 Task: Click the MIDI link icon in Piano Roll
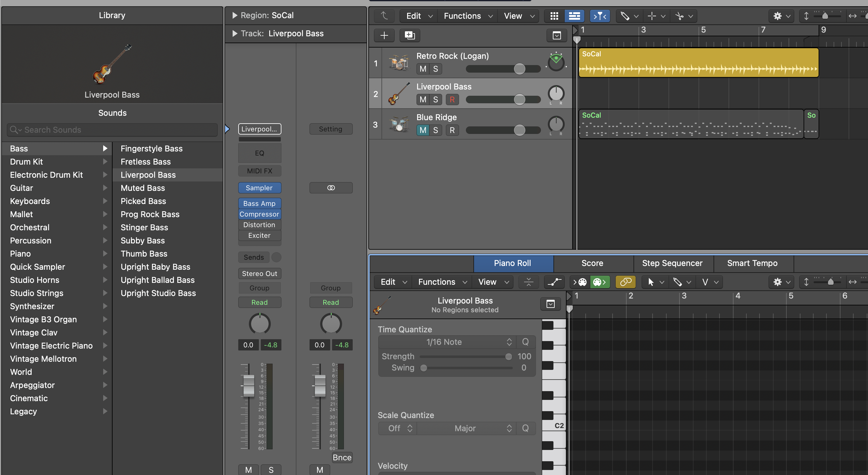coord(625,282)
